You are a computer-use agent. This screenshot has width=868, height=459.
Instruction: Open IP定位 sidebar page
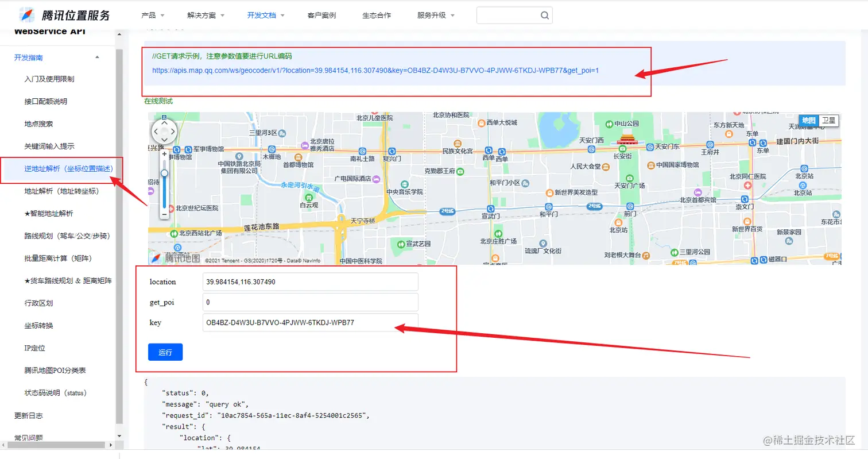(35, 348)
